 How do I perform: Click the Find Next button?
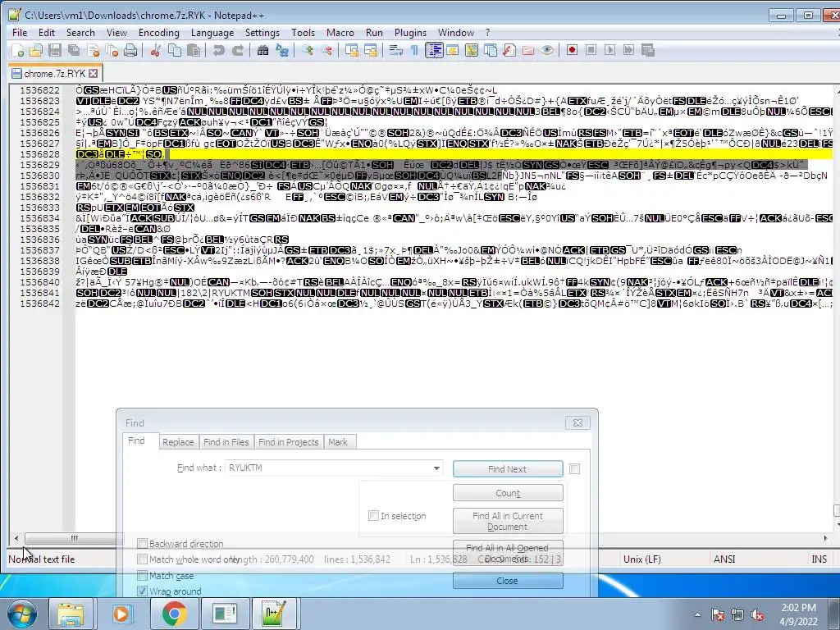[x=507, y=469]
